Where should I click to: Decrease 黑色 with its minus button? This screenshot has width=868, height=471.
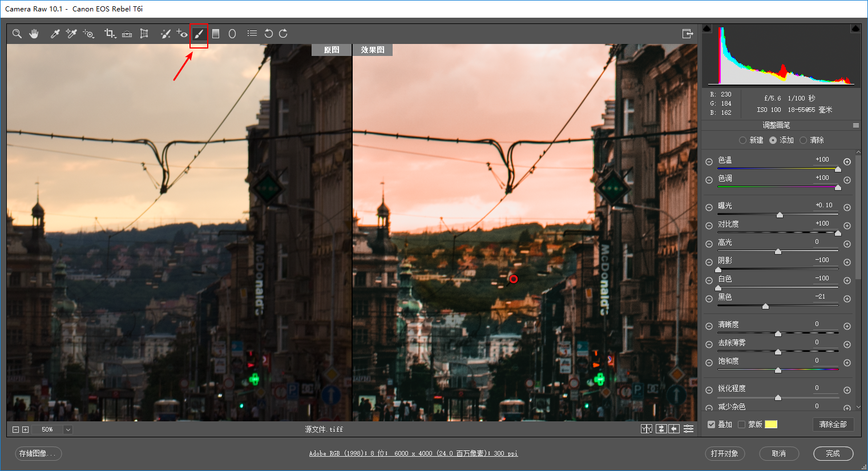tap(709, 299)
